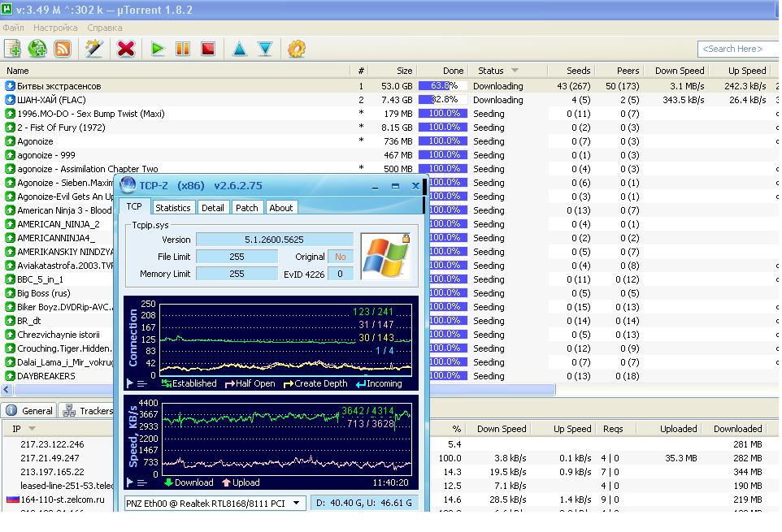The height and width of the screenshot is (532, 782).
Task: Switch to Statistics tab in TCP-Z
Action: (x=172, y=207)
